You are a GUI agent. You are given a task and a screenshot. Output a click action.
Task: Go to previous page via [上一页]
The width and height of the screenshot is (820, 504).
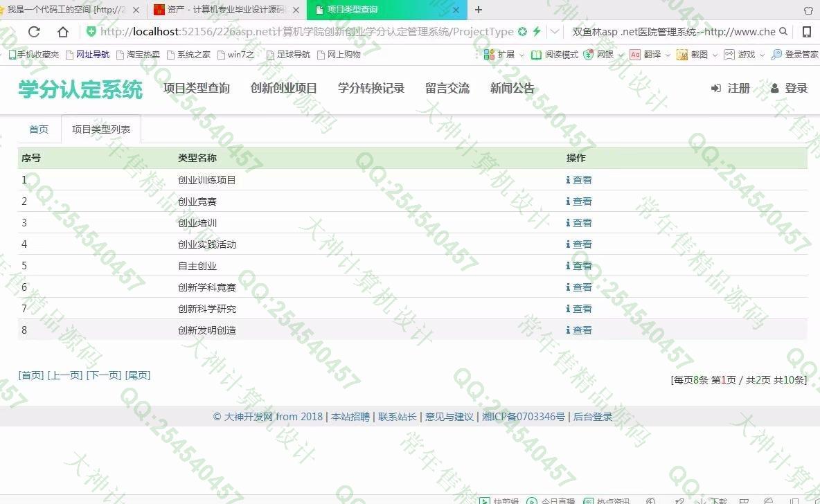pos(65,375)
